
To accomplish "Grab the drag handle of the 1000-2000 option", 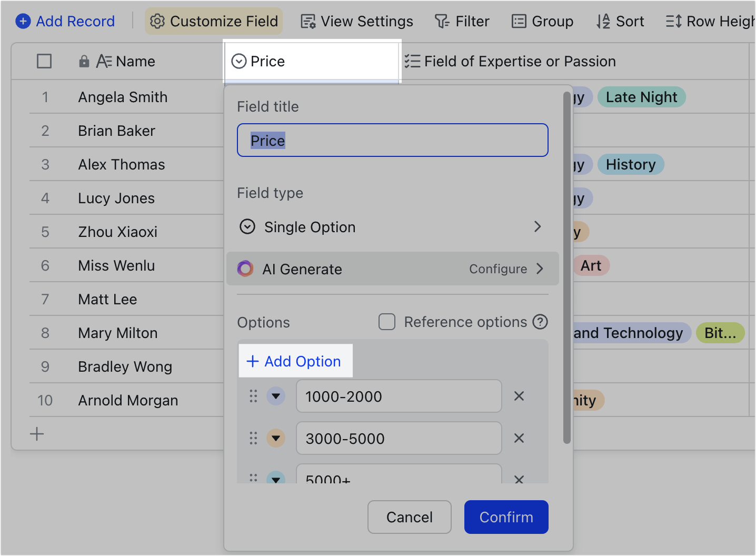I will coord(253,396).
